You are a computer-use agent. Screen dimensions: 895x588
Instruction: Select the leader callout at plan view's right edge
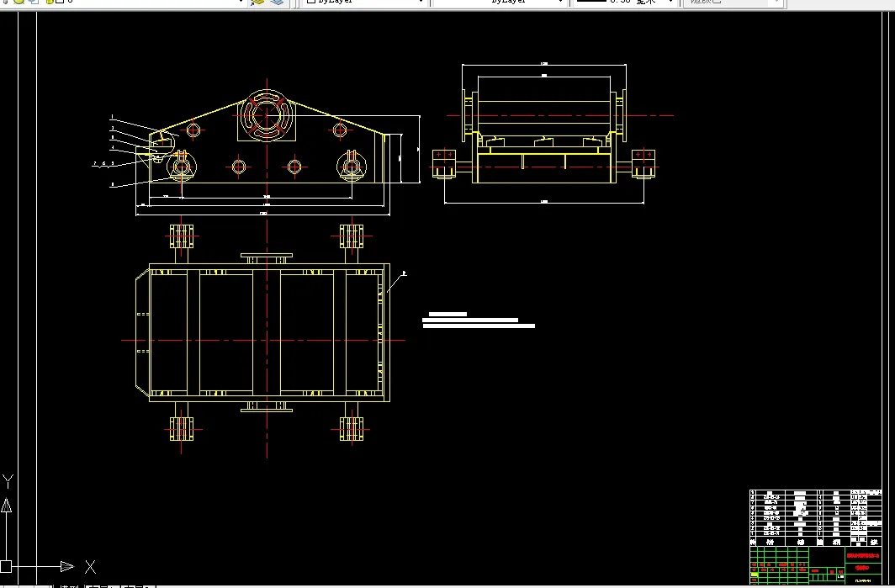tap(397, 283)
